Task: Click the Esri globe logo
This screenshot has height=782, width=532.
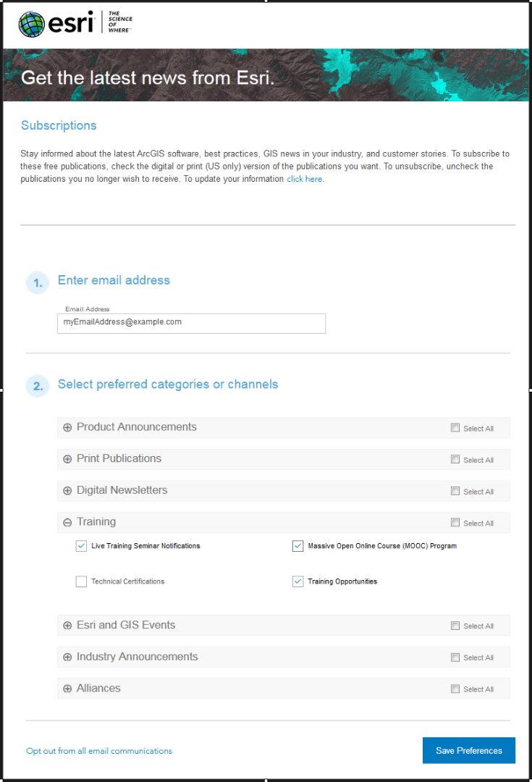Action: 31,24
